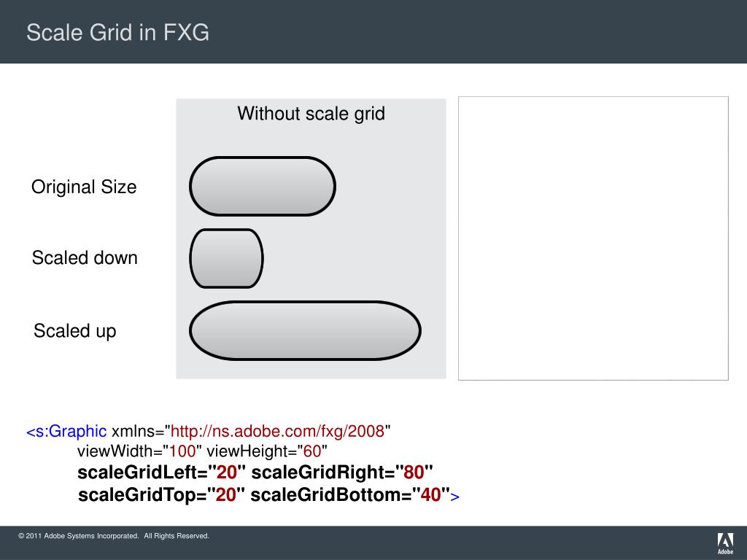Open the http://ns.adobe.com/fxg/2008 namespace URL
The image size is (747, 560).
tap(277, 432)
